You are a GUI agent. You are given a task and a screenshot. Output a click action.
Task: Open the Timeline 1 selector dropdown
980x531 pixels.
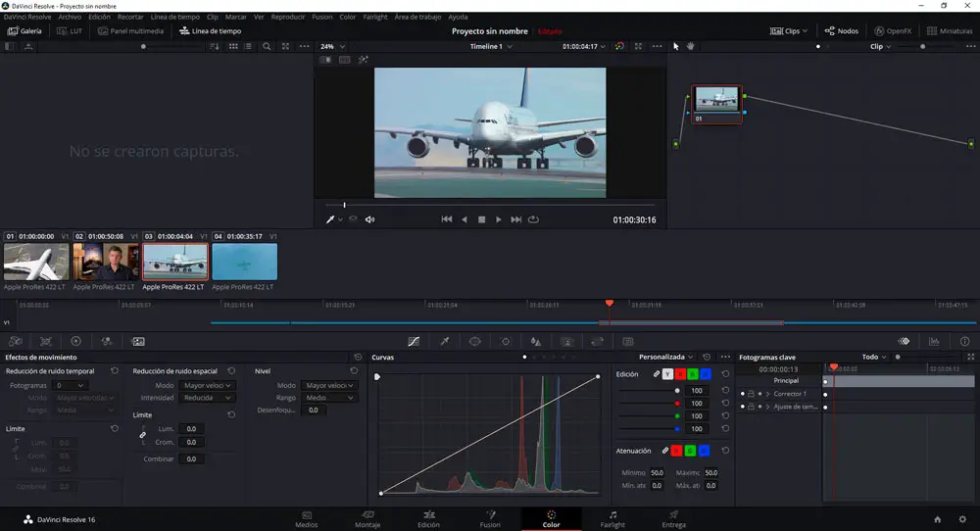491,46
